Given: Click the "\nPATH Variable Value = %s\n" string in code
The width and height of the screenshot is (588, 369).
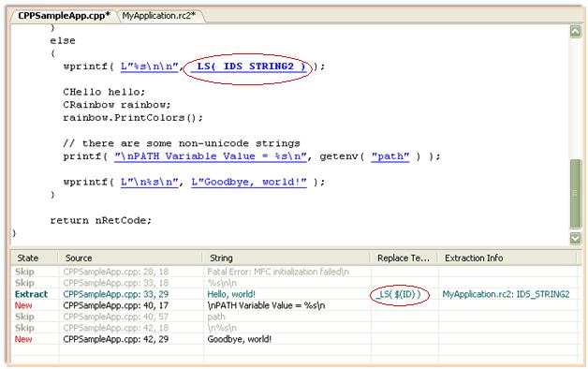Looking at the screenshot, I should [211, 156].
